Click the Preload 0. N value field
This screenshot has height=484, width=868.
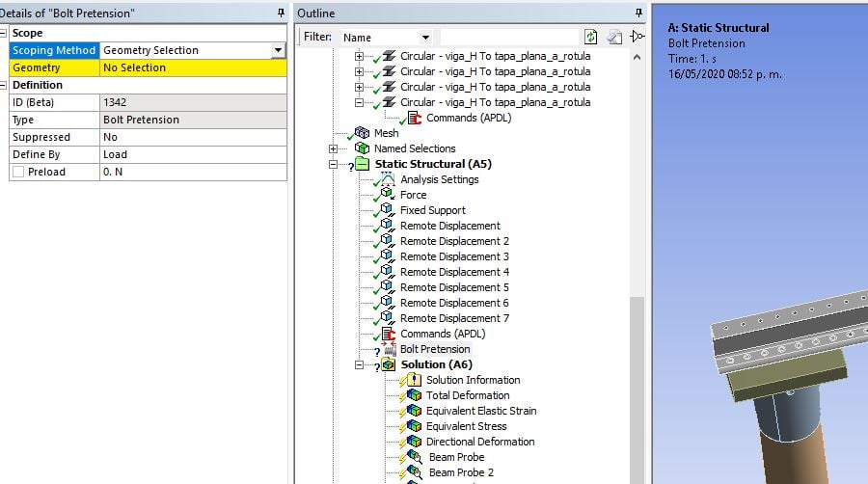click(x=193, y=172)
